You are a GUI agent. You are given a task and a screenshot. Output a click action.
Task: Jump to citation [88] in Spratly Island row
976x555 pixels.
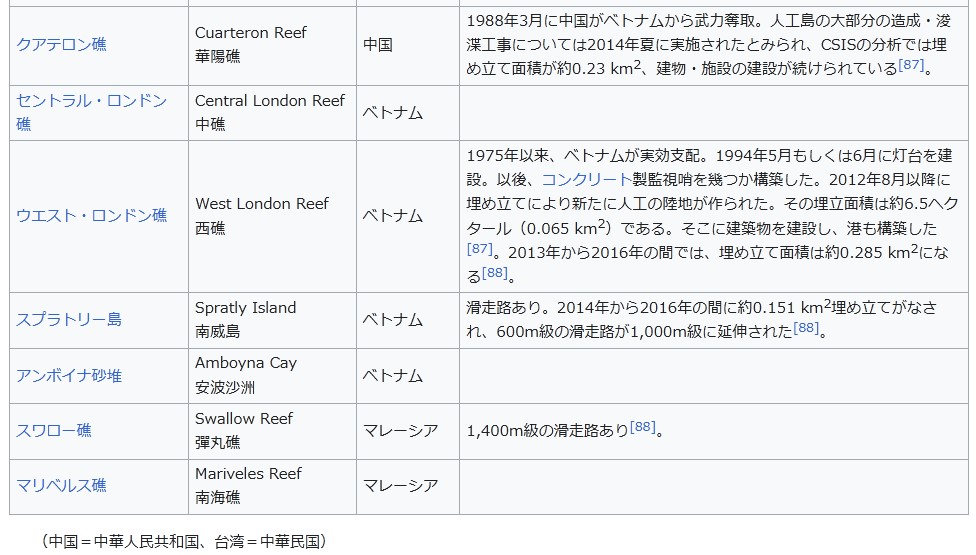806,328
